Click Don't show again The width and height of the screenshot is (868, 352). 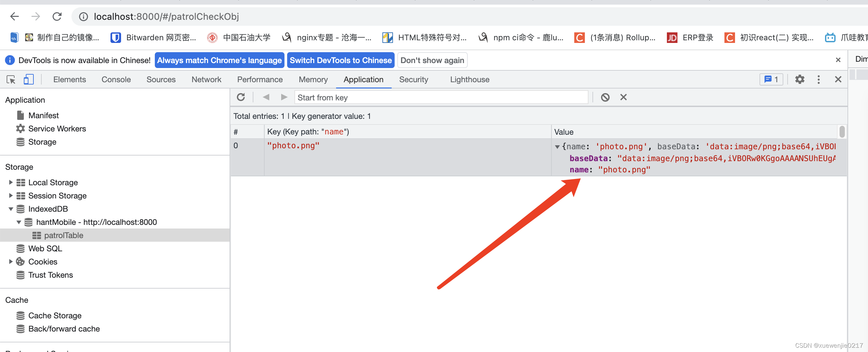pos(432,60)
